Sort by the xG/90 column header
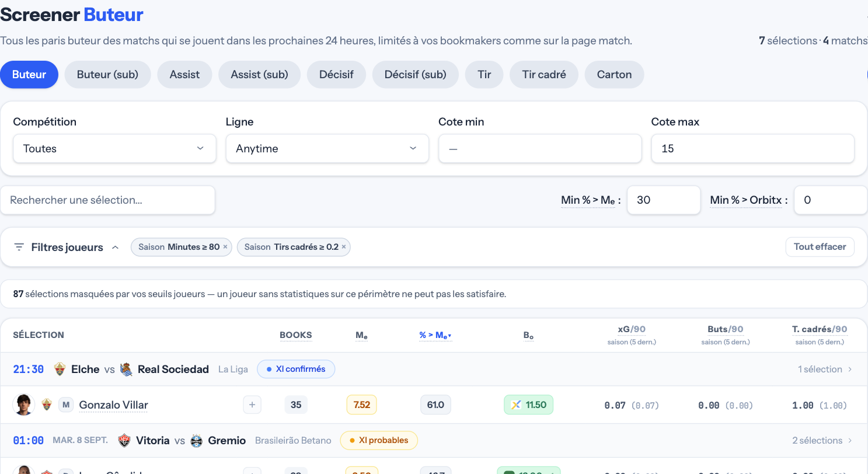The height and width of the screenshot is (474, 868). (630, 330)
